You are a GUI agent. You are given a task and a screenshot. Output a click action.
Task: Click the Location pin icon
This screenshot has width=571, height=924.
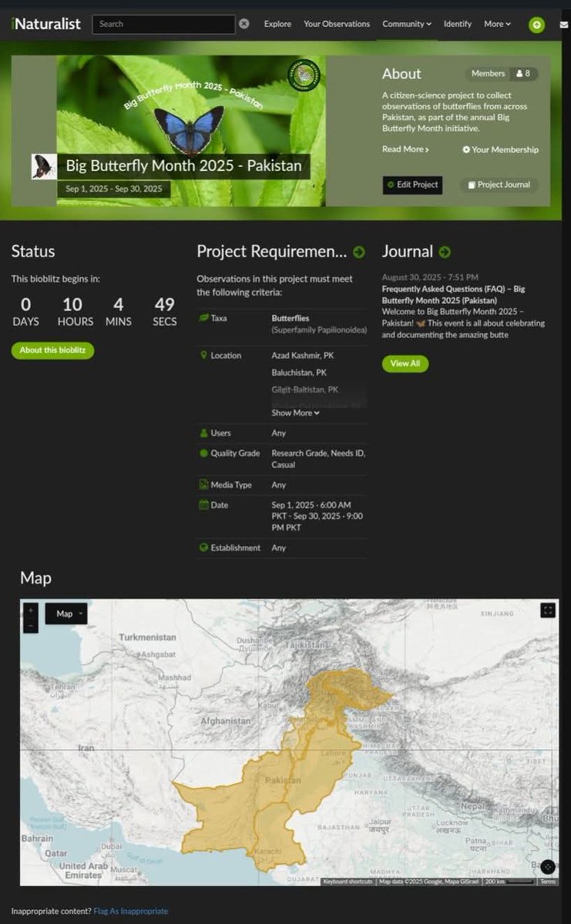pyautogui.click(x=203, y=356)
